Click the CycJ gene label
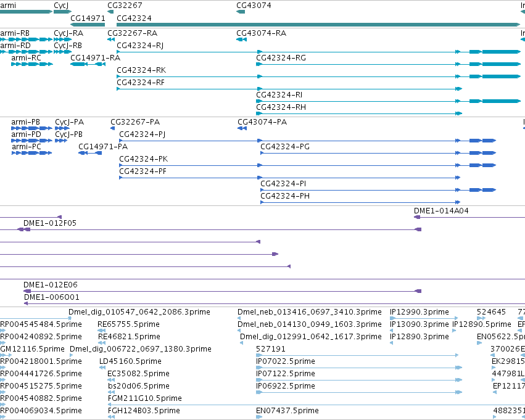 pyautogui.click(x=61, y=6)
